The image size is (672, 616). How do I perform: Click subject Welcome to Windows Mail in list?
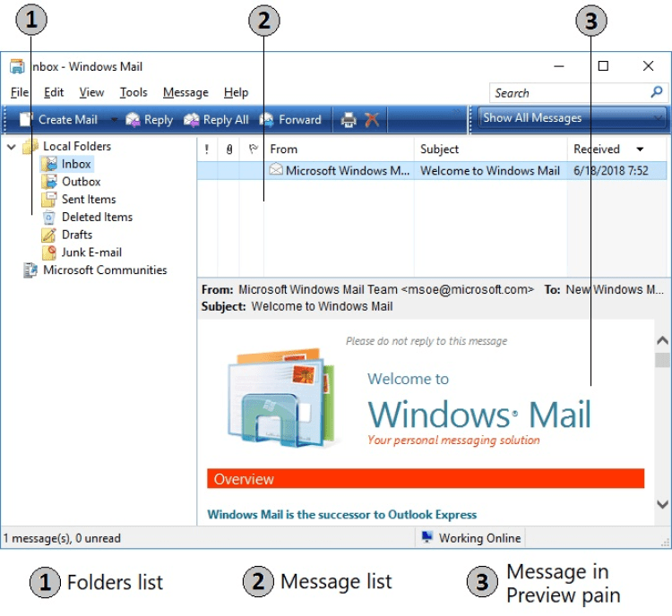[490, 170]
